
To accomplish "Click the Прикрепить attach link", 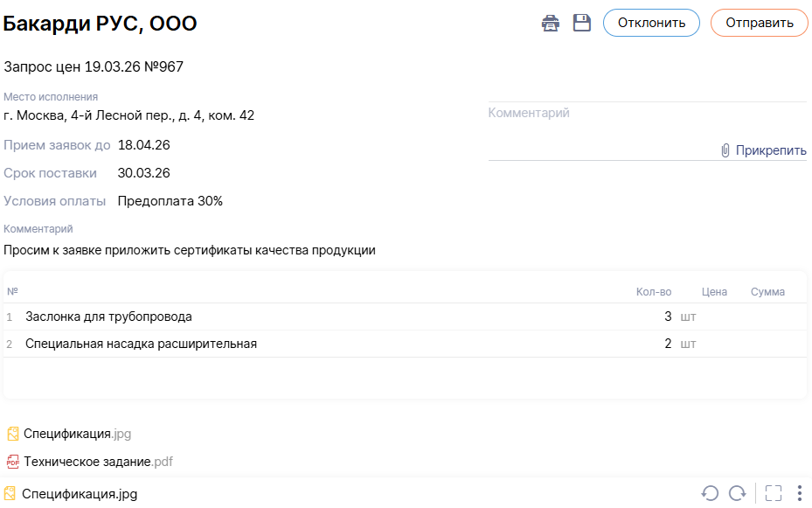I will [770, 150].
